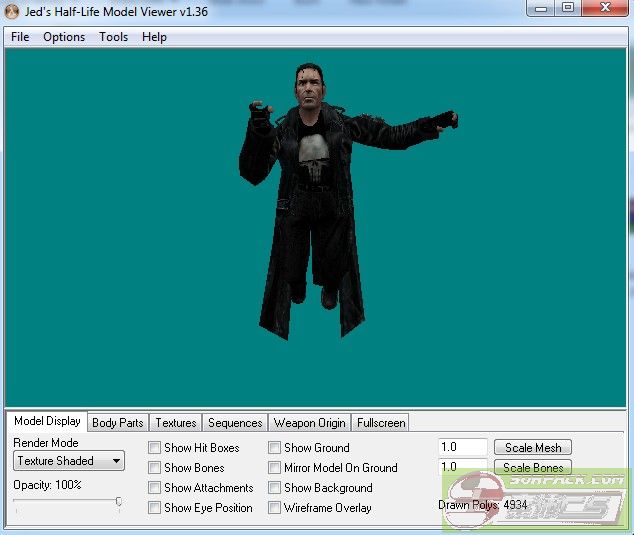Click the Scale Mesh button
Viewport: 634px width, 535px height.
[533, 448]
